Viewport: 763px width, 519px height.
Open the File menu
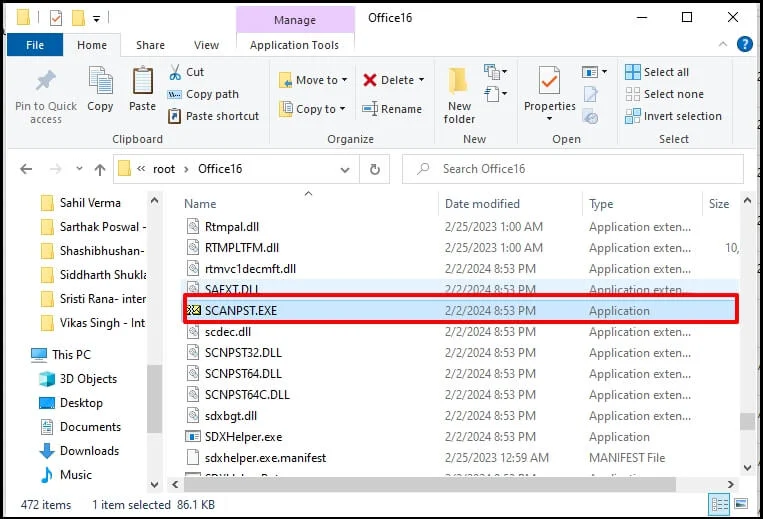[x=34, y=45]
